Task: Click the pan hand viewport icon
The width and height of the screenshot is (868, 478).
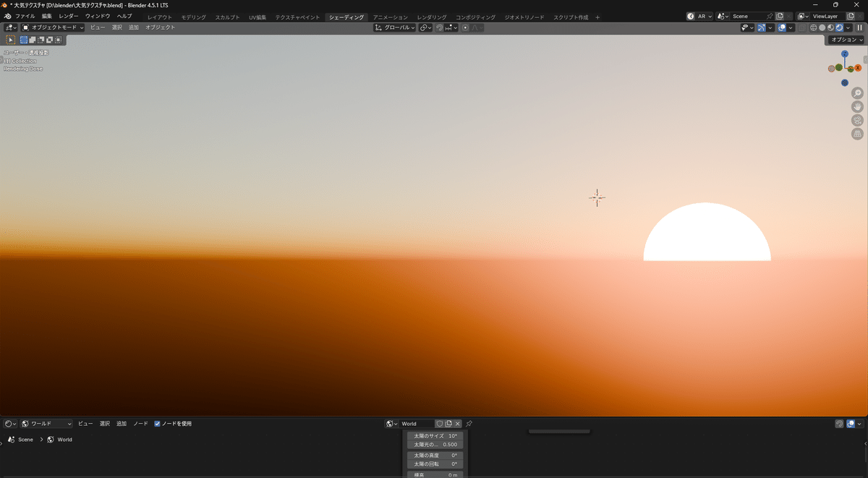Action: pos(857,107)
